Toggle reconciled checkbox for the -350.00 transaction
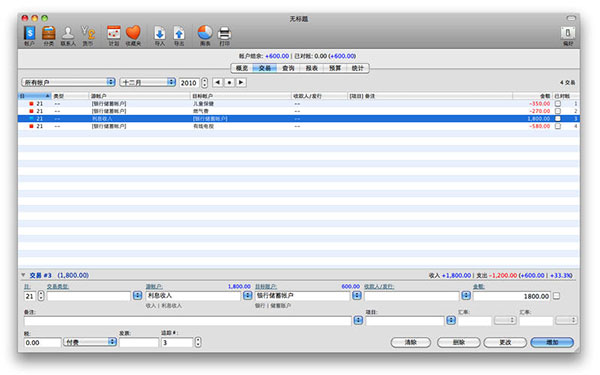Screen dimensions: 600x375 click(558, 104)
